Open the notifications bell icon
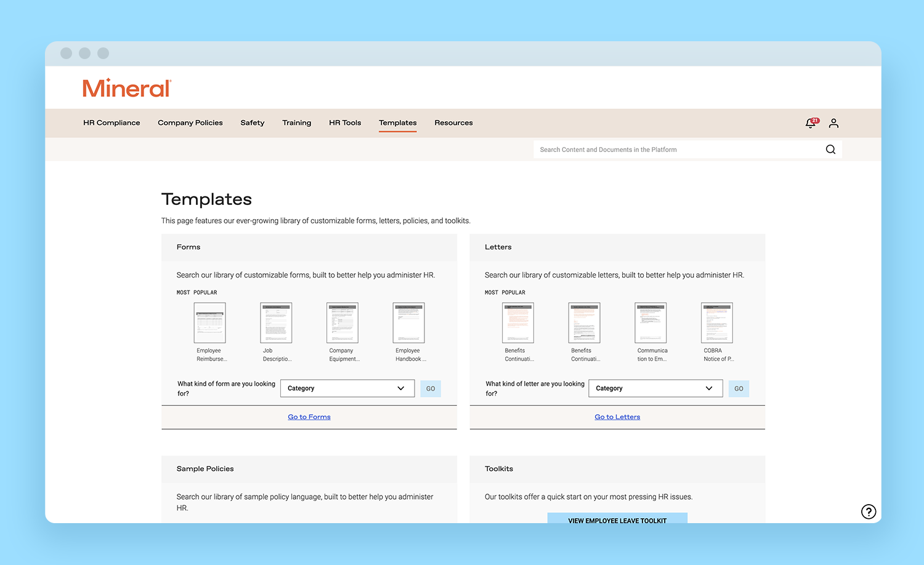 tap(811, 123)
